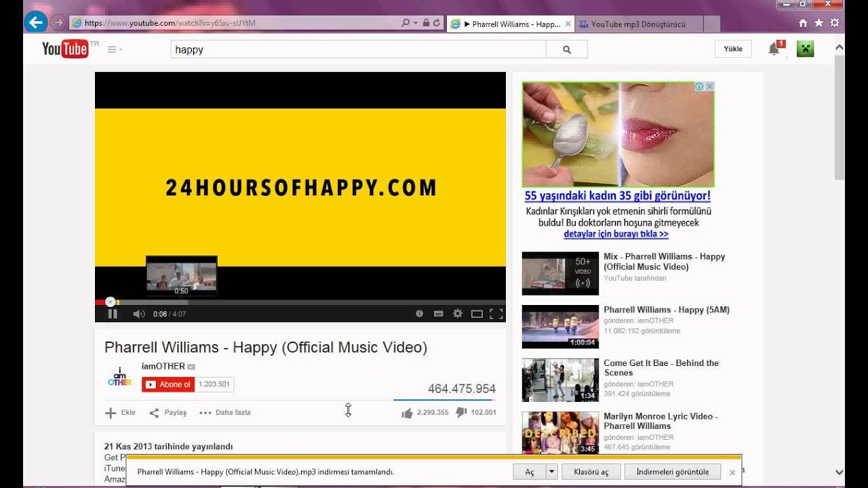
Task: Open Come Get It Bae thumbnail
Action: (560, 380)
